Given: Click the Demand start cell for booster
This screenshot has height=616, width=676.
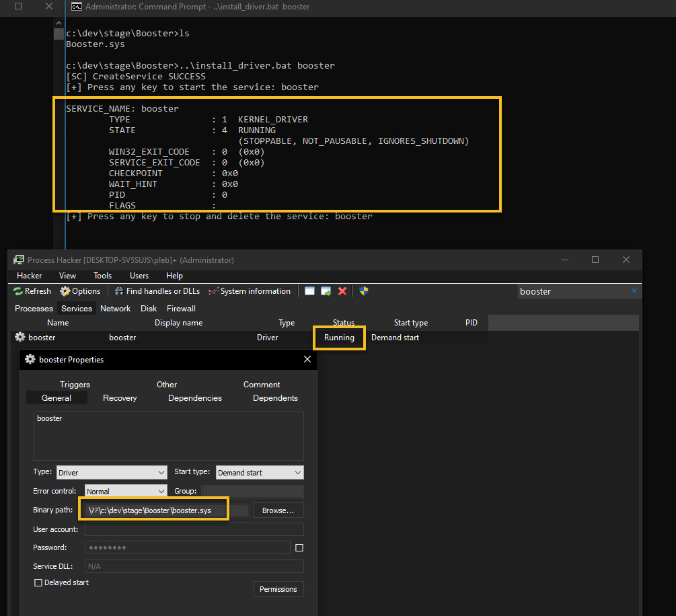Looking at the screenshot, I should point(396,338).
